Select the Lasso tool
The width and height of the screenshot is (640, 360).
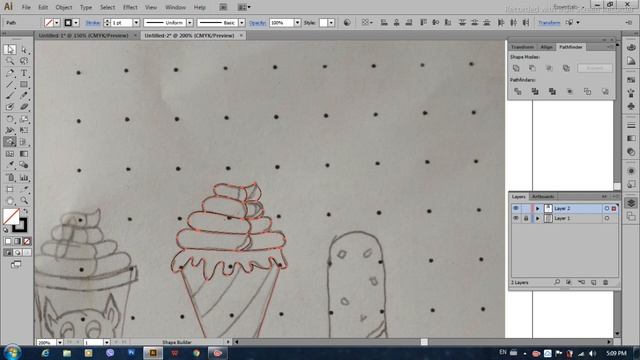pyautogui.click(x=24, y=61)
